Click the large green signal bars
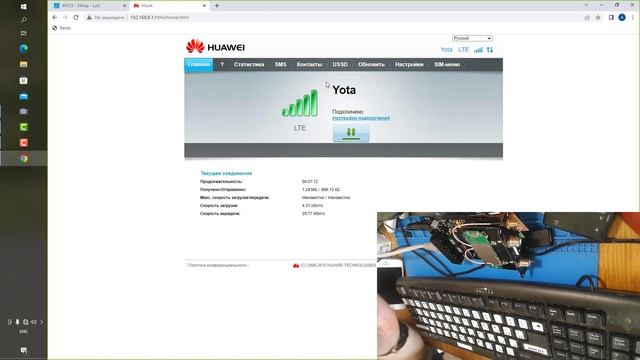640x360 pixels. click(x=300, y=103)
